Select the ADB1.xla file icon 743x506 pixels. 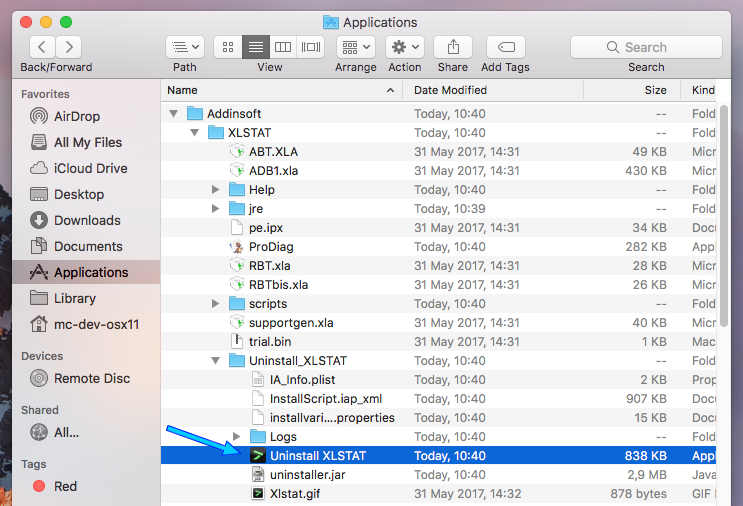[237, 171]
